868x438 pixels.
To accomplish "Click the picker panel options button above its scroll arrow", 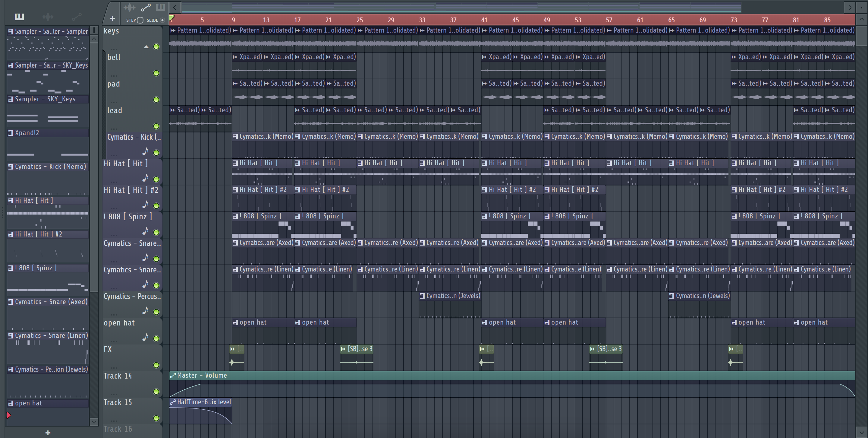I will (94, 30).
